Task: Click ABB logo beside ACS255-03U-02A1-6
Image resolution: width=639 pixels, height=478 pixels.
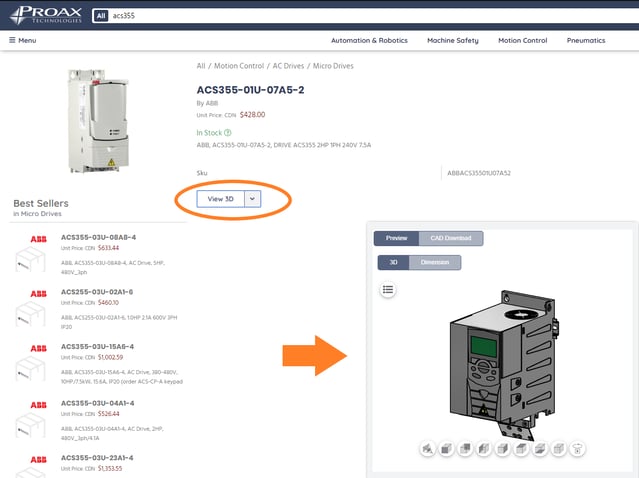Action: pyautogui.click(x=38, y=294)
